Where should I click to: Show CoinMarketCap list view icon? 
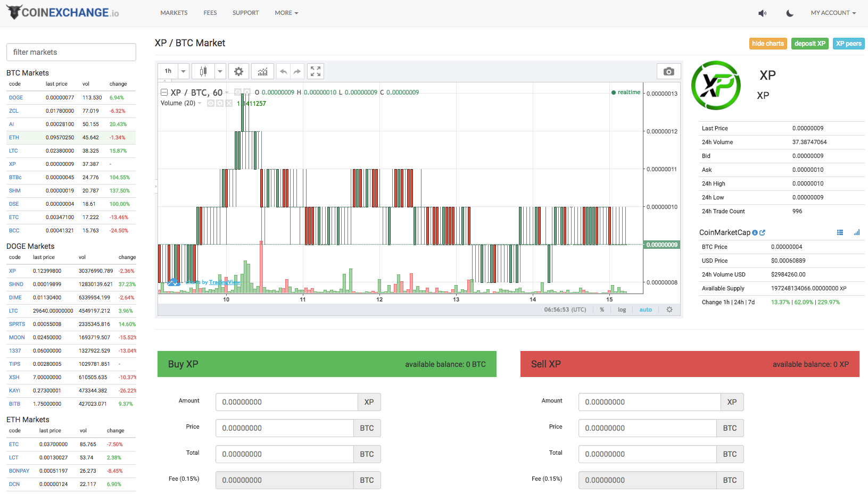[840, 232]
